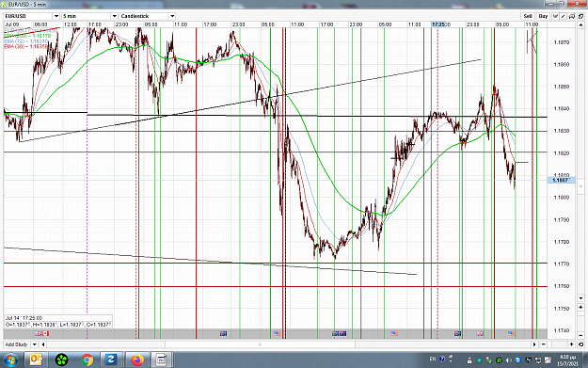Click the horizontal time scrollbar thumb
Viewport: 588px width, 368px height.
coord(260,344)
